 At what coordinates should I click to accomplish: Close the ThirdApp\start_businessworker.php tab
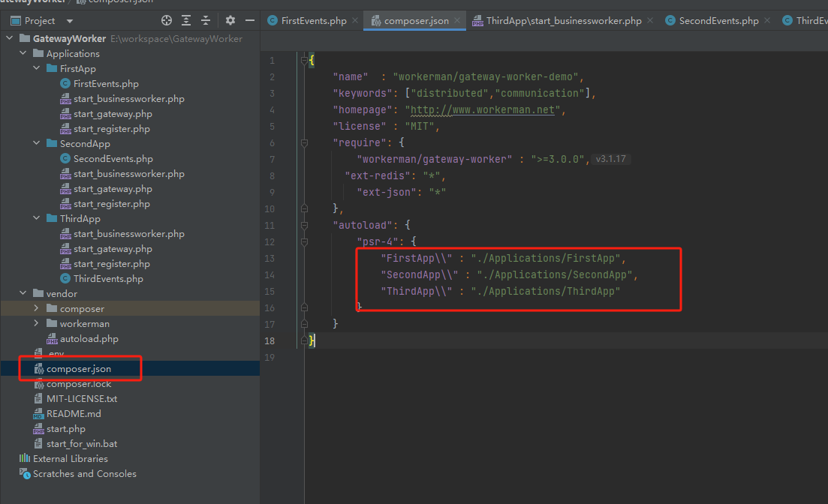pyautogui.click(x=650, y=20)
